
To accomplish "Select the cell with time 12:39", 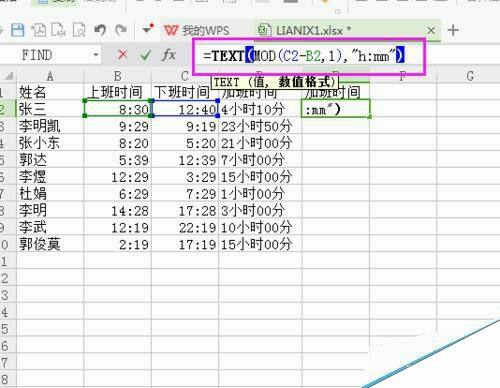I will point(185,160).
